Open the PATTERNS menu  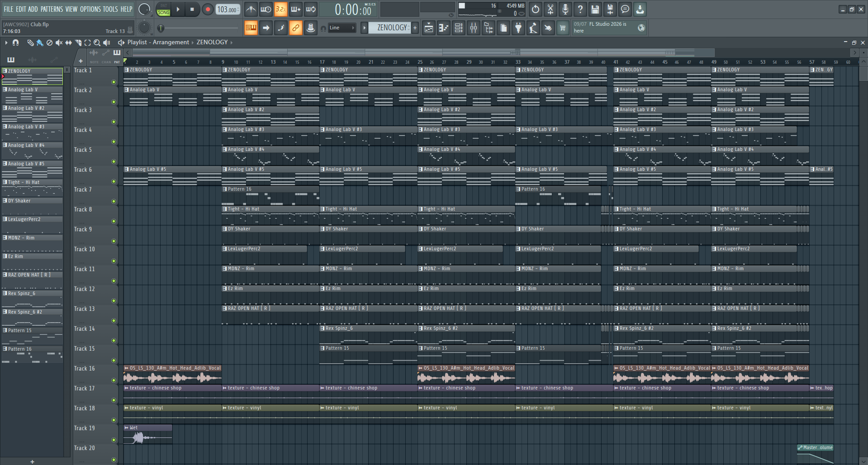[52, 9]
